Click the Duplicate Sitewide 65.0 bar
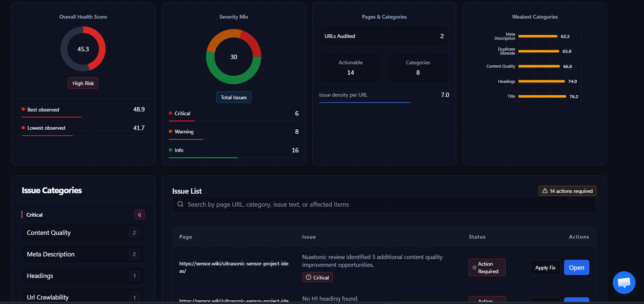 pos(539,51)
